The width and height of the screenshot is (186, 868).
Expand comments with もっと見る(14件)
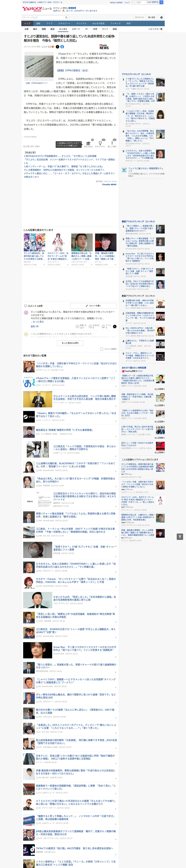tap(70, 343)
